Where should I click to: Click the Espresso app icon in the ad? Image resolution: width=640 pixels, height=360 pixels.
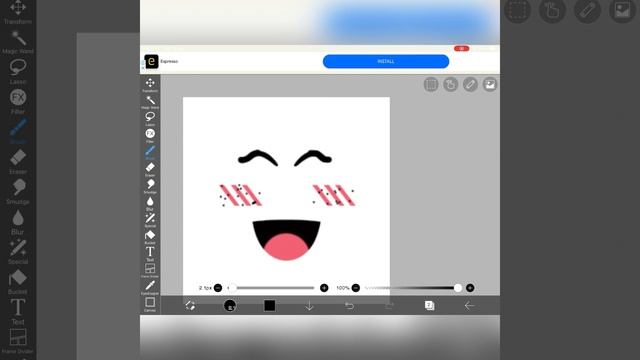point(151,61)
